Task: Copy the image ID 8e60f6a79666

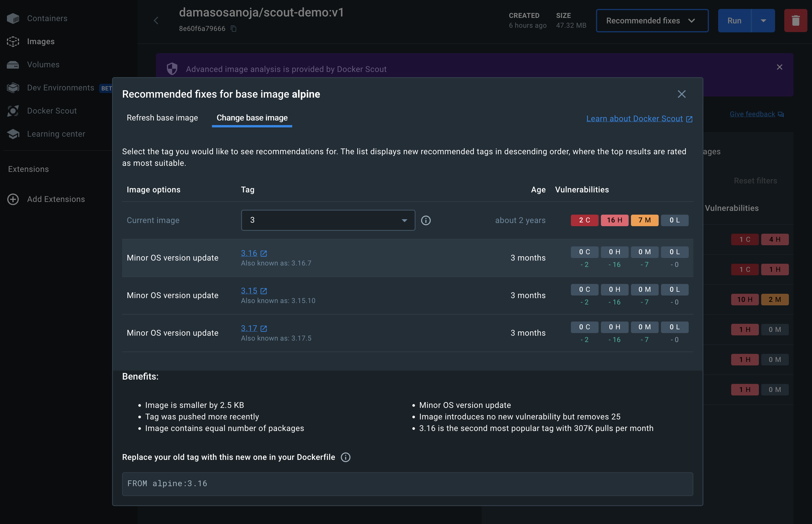Action: (x=234, y=29)
